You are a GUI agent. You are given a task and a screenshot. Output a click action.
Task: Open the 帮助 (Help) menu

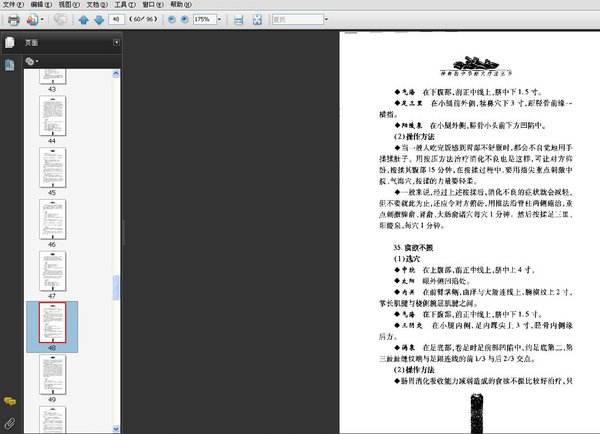point(181,5)
